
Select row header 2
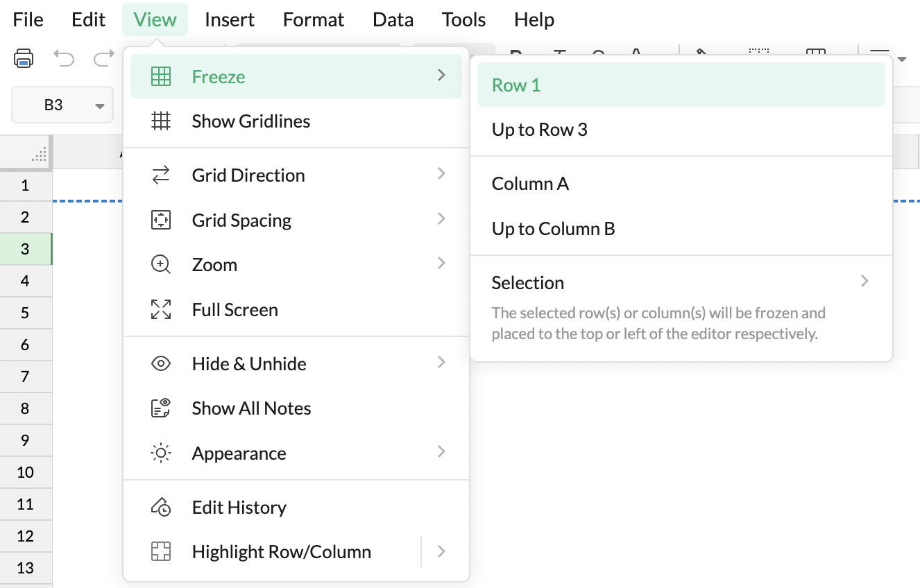pos(26,217)
